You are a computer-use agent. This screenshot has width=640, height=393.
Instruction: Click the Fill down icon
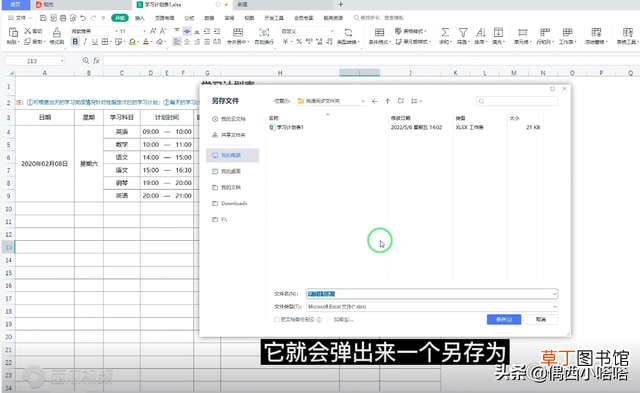(498, 33)
